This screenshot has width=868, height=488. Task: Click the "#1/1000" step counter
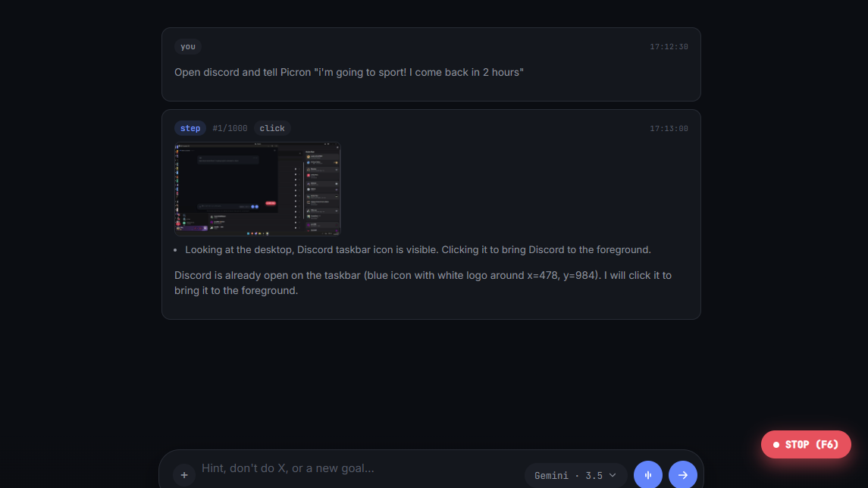point(230,128)
